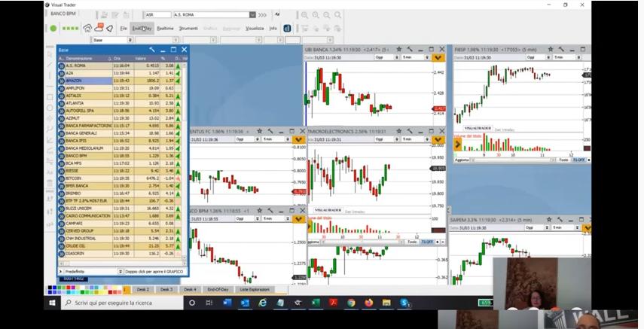The width and height of the screenshot is (644, 329).
Task: Open the Strumenti menu
Action: tap(188, 29)
